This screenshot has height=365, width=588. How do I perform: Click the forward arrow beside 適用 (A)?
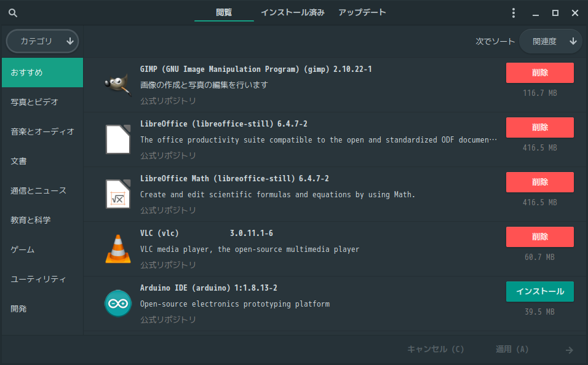(x=570, y=350)
